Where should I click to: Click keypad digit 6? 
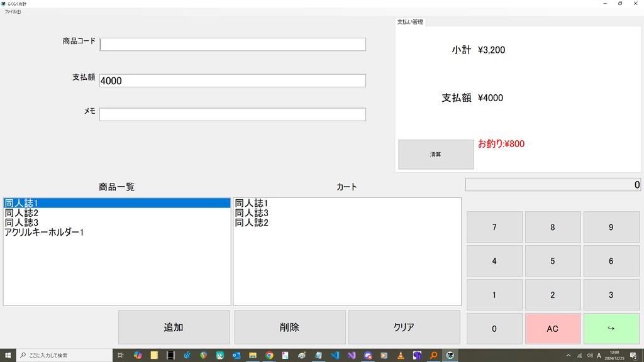point(611,261)
